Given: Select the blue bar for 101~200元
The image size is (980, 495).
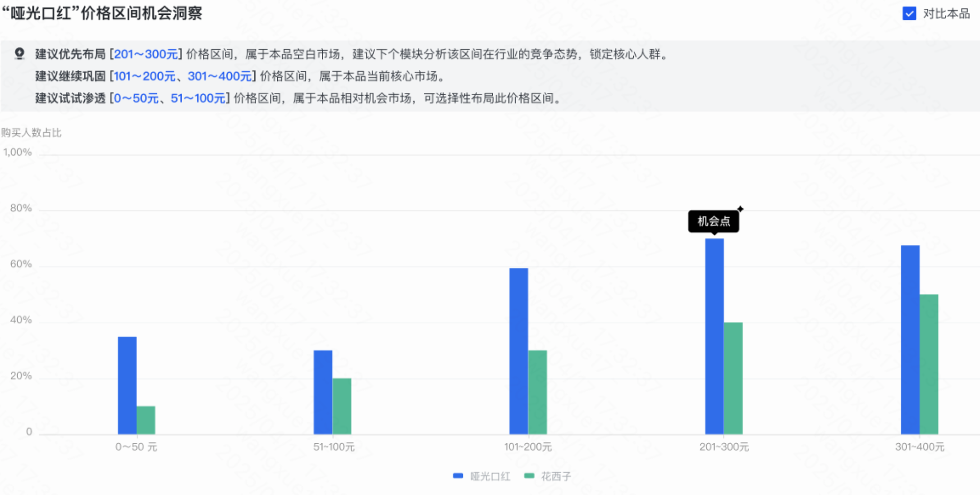Looking at the screenshot, I should pyautogui.click(x=519, y=351).
